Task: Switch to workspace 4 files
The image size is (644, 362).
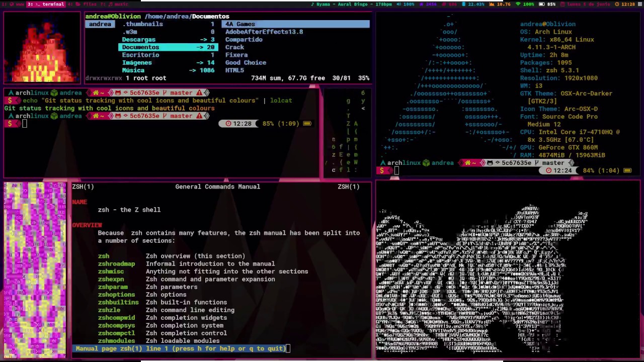Action: [x=82, y=4]
